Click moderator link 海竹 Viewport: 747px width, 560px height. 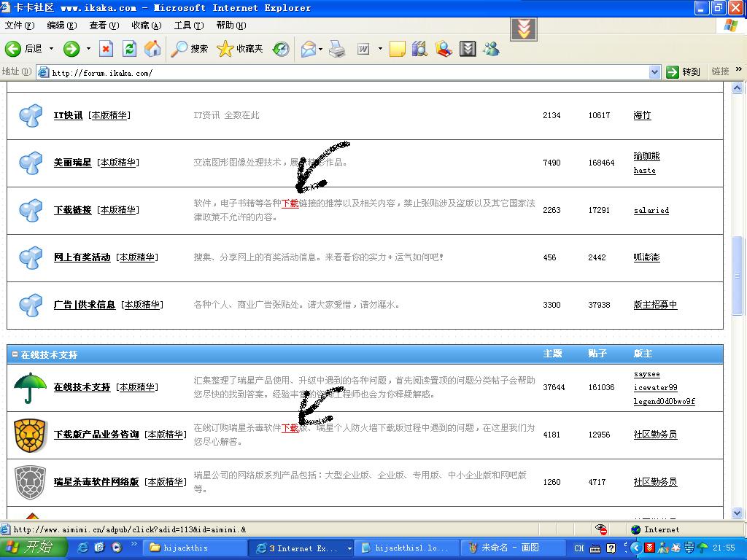642,115
